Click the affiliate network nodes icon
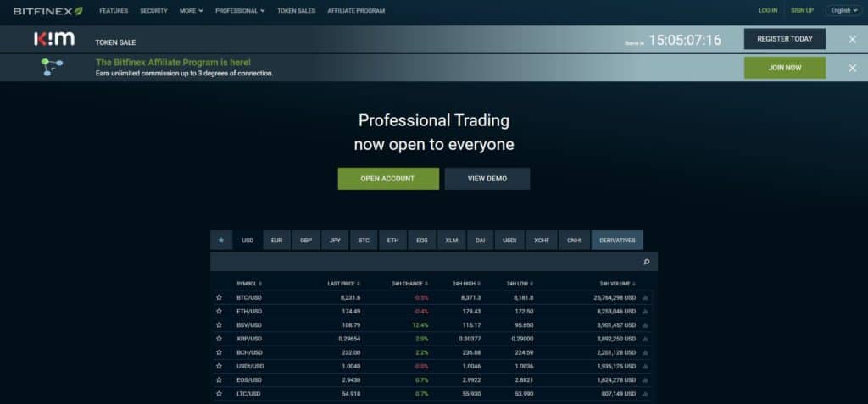This screenshot has height=404, width=868. 52,67
